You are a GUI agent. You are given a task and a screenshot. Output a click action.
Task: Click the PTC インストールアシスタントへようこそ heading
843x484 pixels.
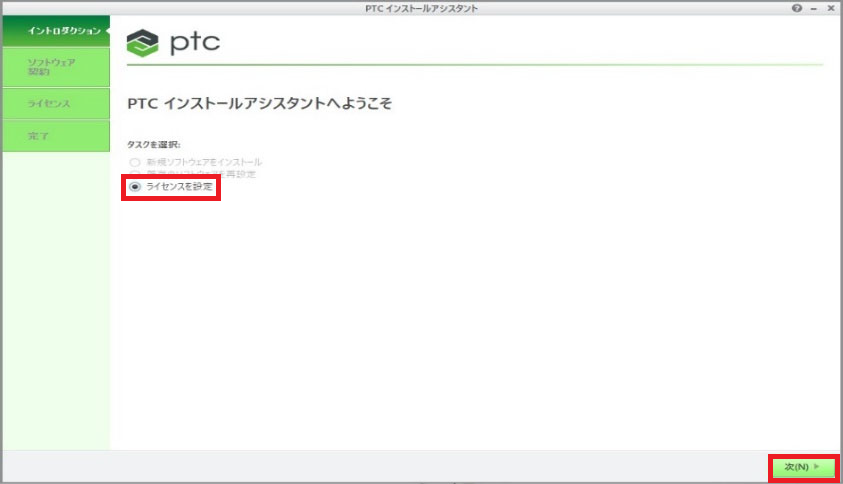(x=259, y=103)
